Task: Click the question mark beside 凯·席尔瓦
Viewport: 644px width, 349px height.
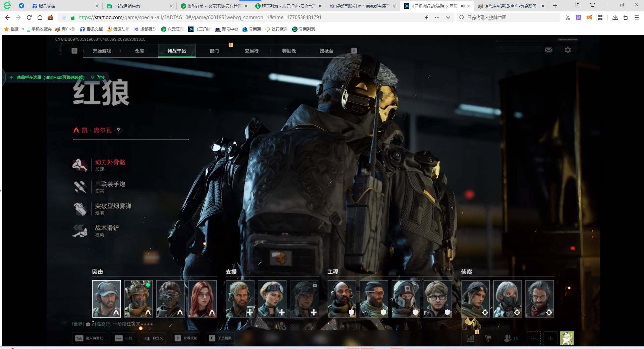Action: tap(118, 130)
